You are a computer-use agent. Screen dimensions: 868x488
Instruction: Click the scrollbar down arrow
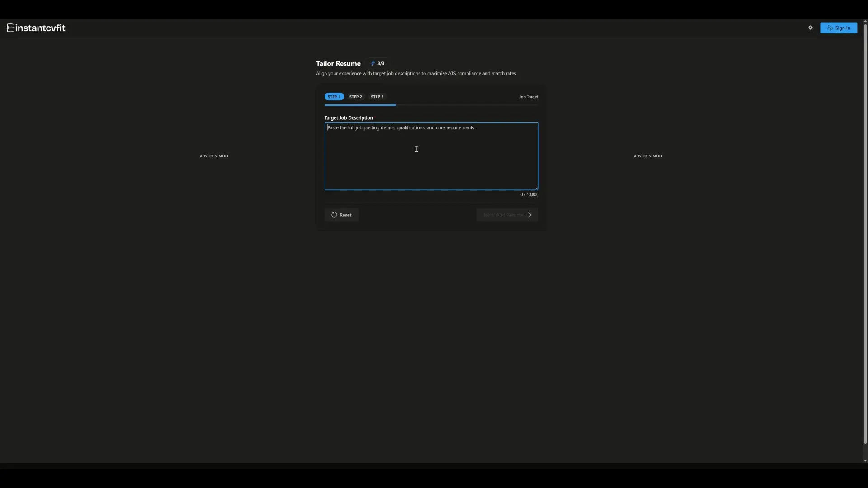coord(865,460)
